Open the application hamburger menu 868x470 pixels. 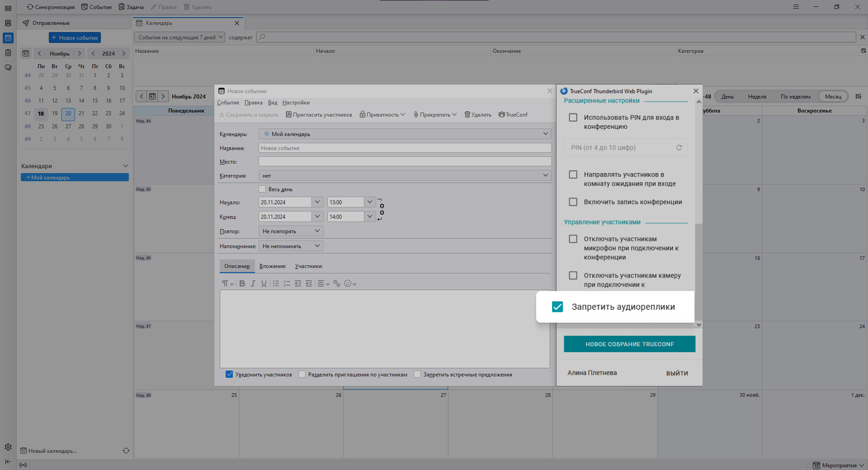point(796,7)
